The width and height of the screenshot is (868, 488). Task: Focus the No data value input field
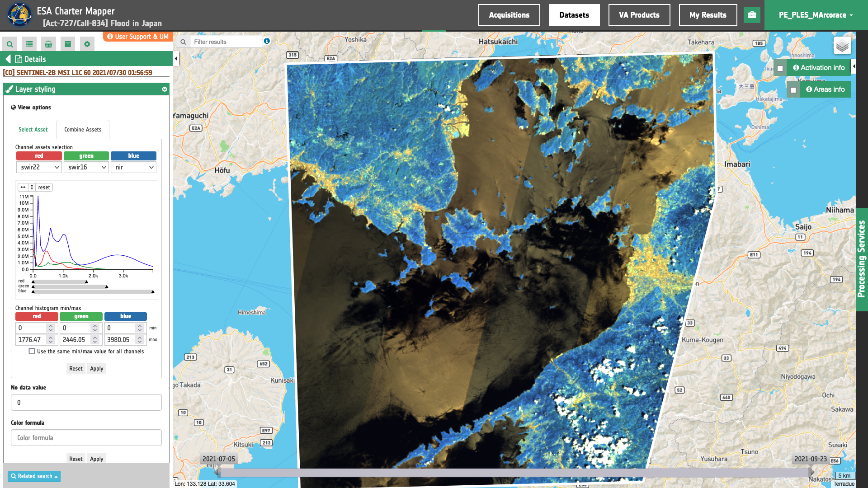[x=86, y=403]
